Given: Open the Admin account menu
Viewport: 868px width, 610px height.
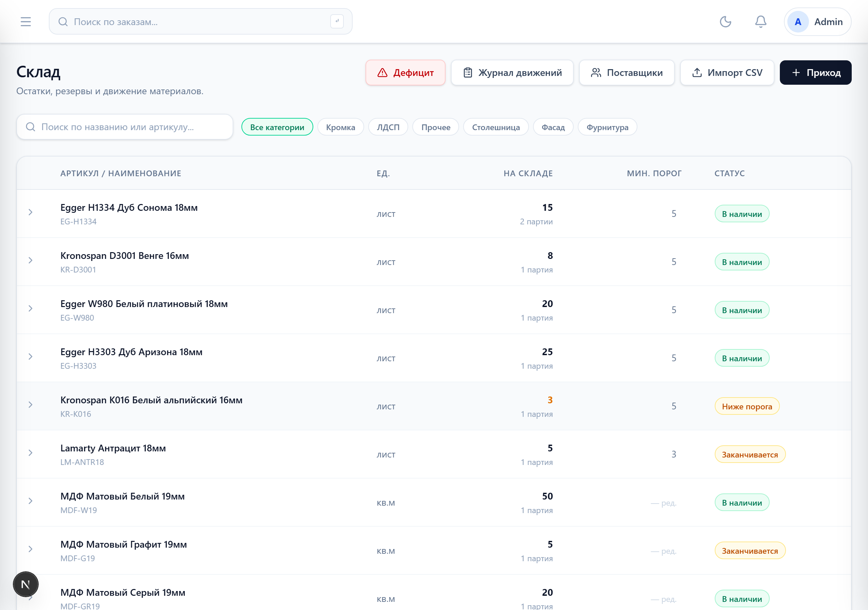Looking at the screenshot, I should (x=817, y=22).
